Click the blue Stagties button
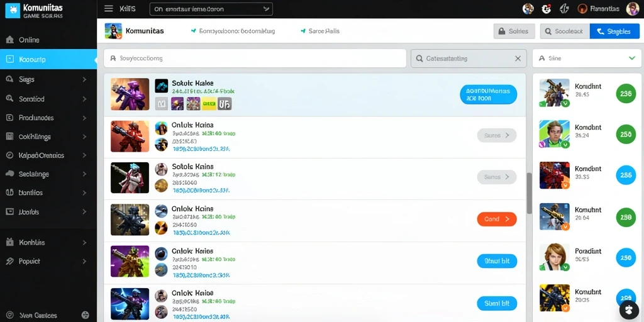Image resolution: width=644 pixels, height=322 pixels. point(614,31)
